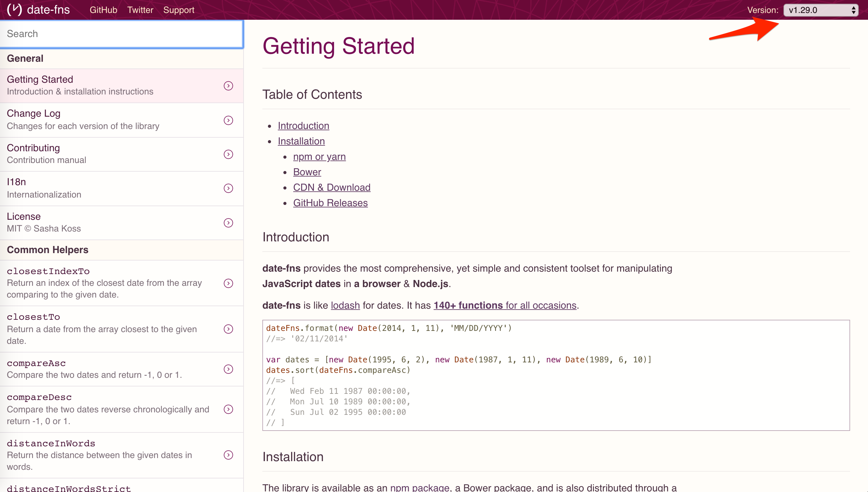
Task: Open the GitHub menu item
Action: [103, 10]
